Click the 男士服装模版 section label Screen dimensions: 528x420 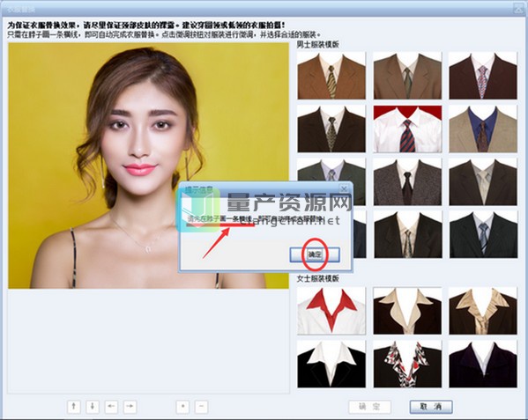[x=318, y=45]
